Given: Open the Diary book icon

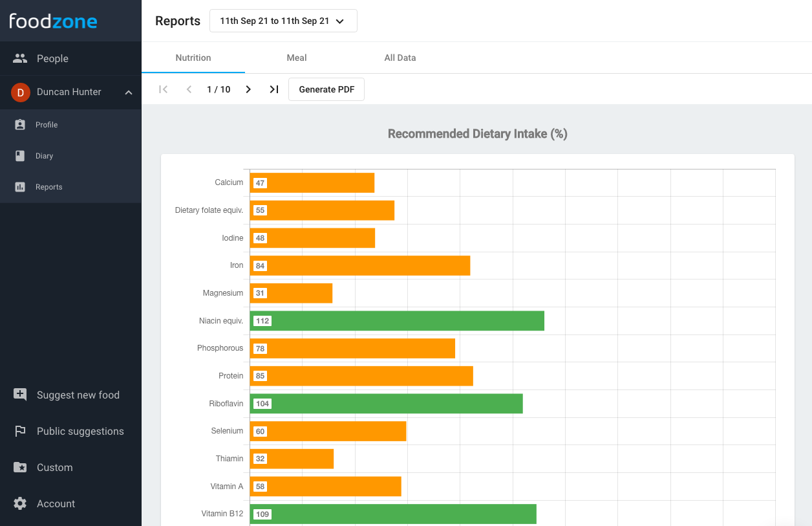Looking at the screenshot, I should coord(20,156).
